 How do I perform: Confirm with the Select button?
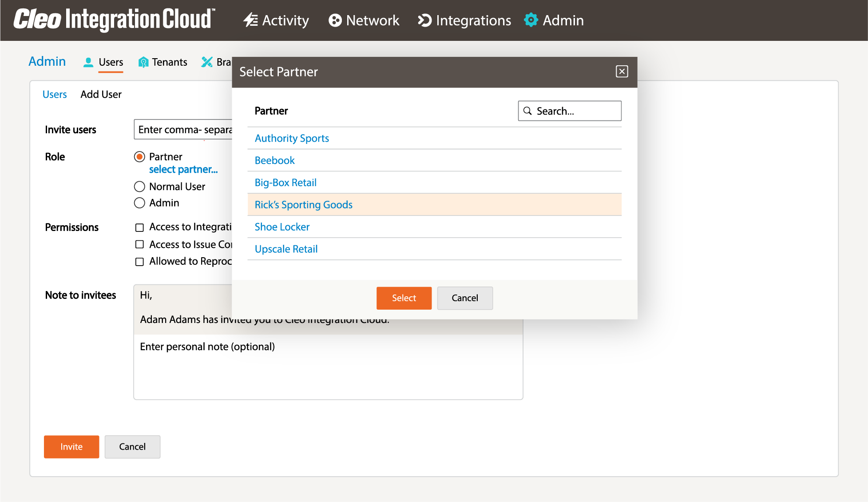[x=404, y=298]
